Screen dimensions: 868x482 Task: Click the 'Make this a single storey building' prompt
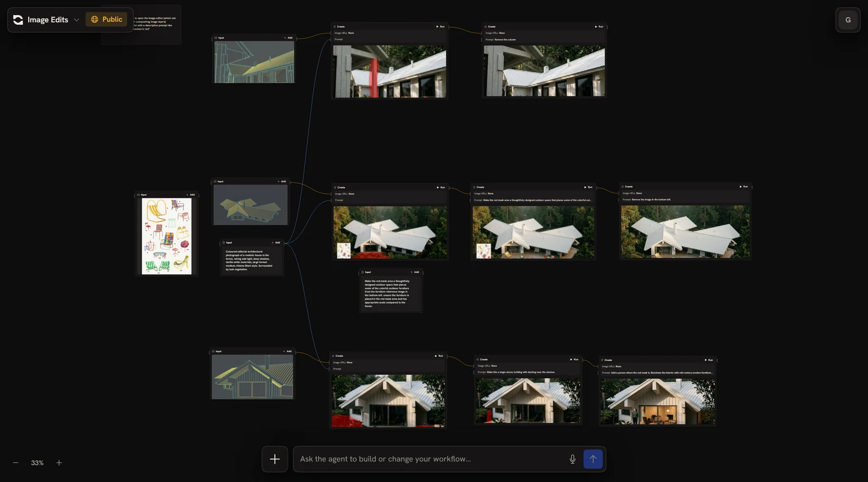521,372
